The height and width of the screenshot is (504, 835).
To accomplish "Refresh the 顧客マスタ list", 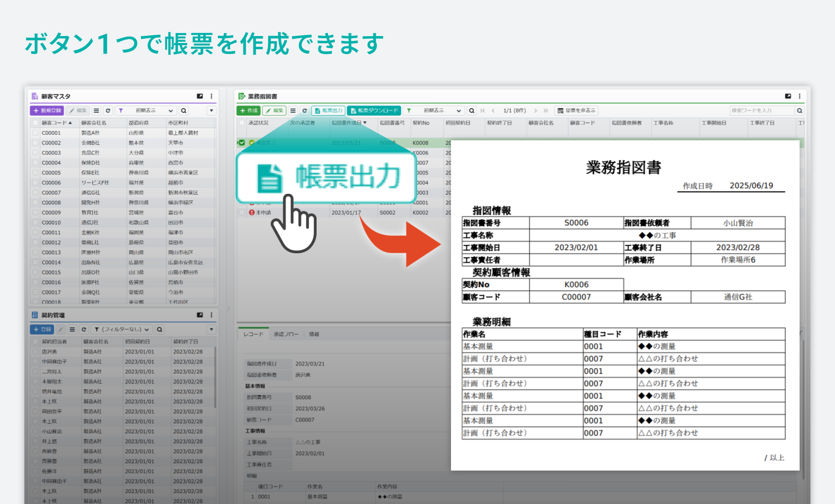I will click(108, 111).
